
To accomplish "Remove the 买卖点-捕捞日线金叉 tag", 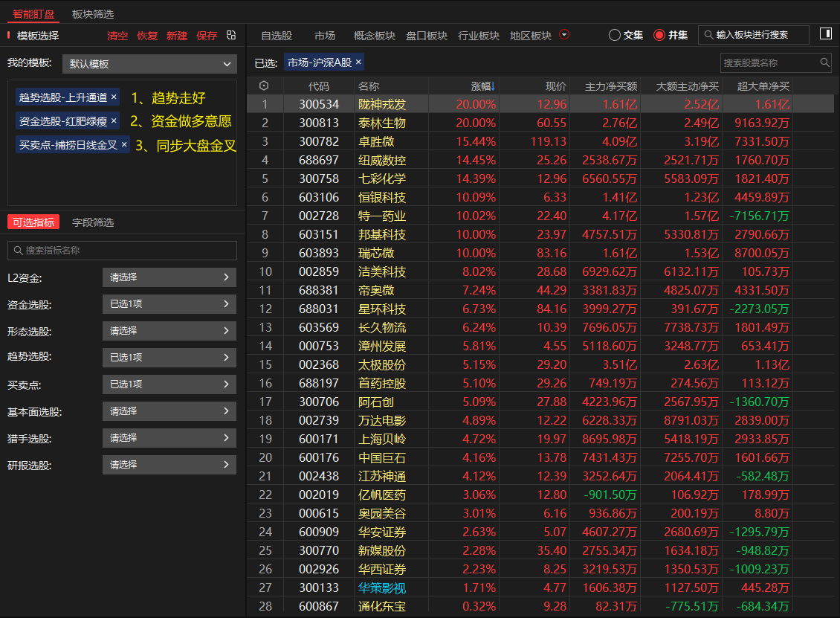I will pos(123,145).
